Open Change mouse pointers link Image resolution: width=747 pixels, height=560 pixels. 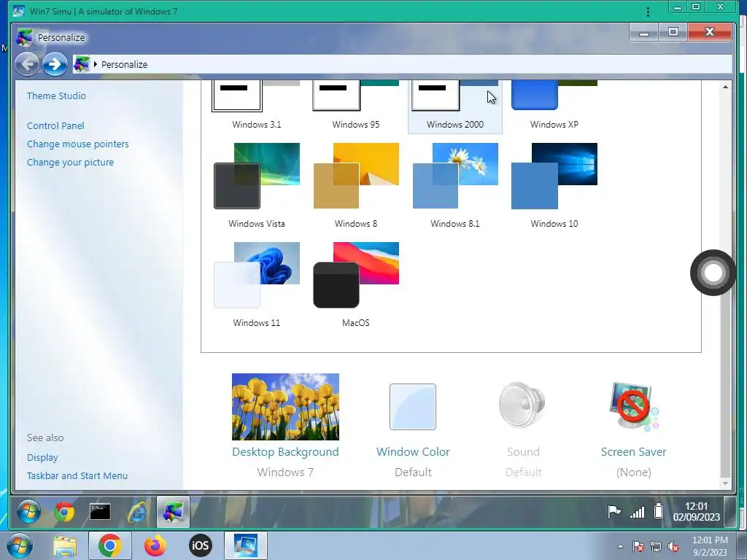77,144
